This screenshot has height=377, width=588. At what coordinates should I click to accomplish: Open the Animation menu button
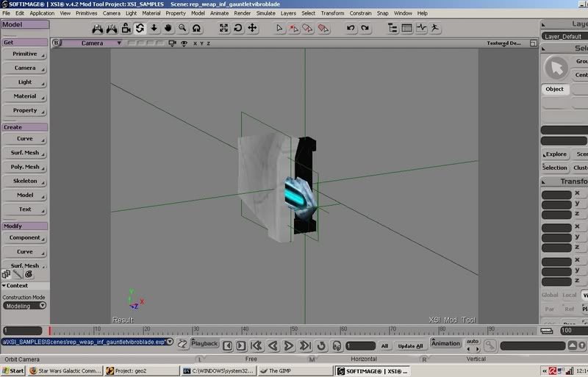[x=445, y=343]
